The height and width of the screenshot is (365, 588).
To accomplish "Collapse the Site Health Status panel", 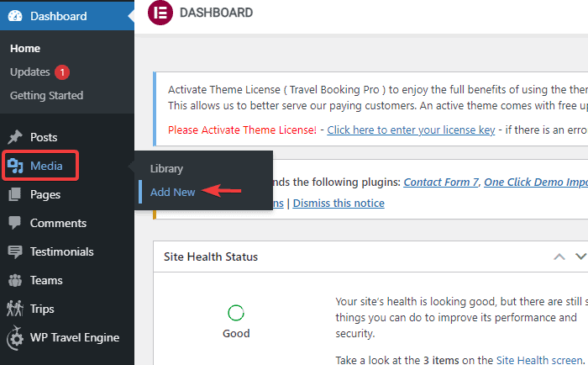I will tap(559, 257).
